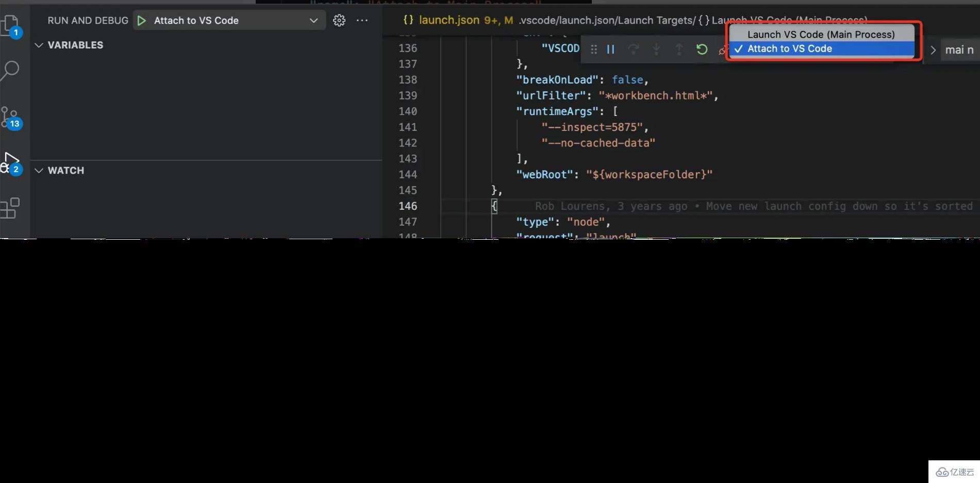This screenshot has height=483, width=980.
Task: Collapse the VARIABLES section
Action: coord(39,45)
